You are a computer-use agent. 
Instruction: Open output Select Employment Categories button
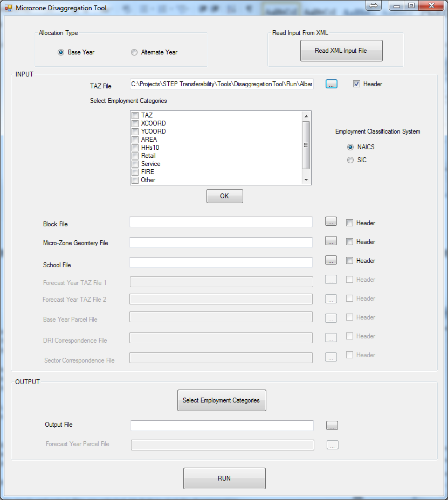pos(221,400)
